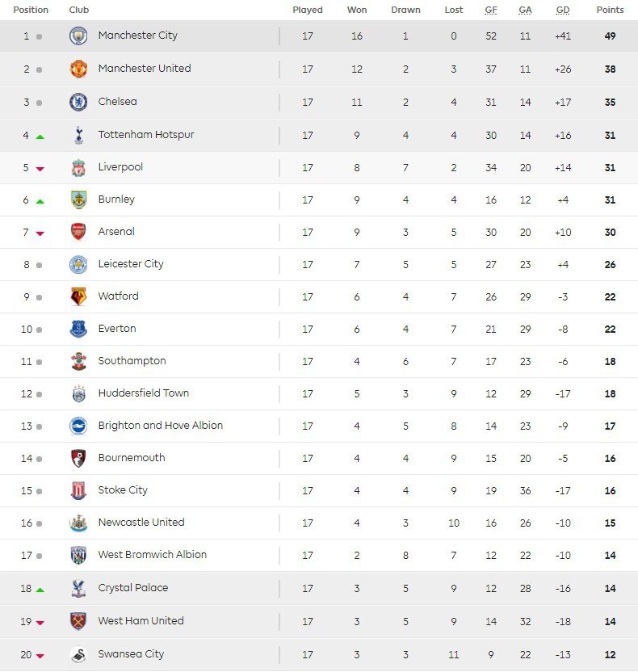Click the GD column header abbreviation
Image resolution: width=638 pixels, height=672 pixels.
tap(563, 10)
